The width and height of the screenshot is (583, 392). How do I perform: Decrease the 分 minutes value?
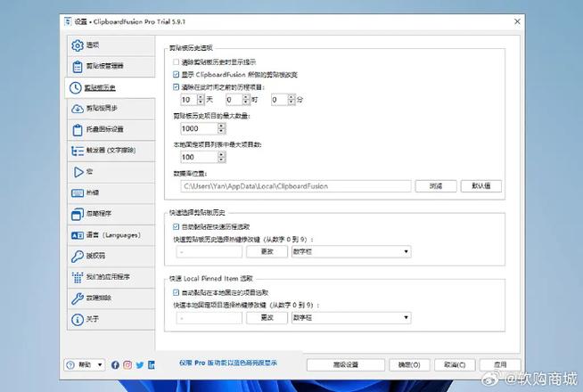tap(291, 102)
